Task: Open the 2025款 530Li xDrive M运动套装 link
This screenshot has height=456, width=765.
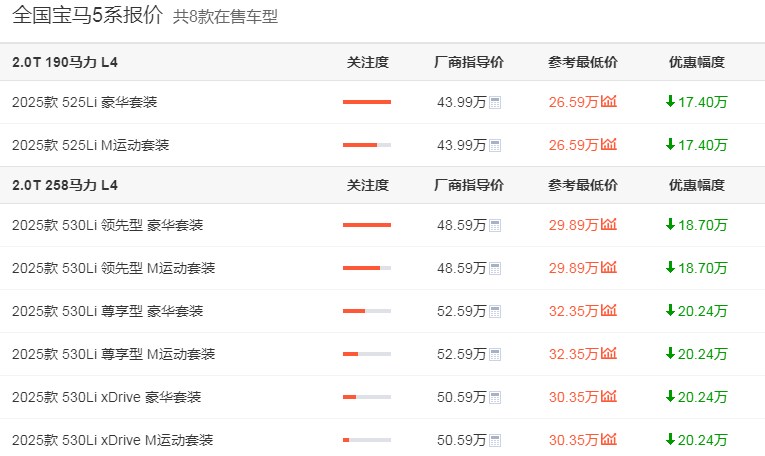Action: [x=112, y=440]
